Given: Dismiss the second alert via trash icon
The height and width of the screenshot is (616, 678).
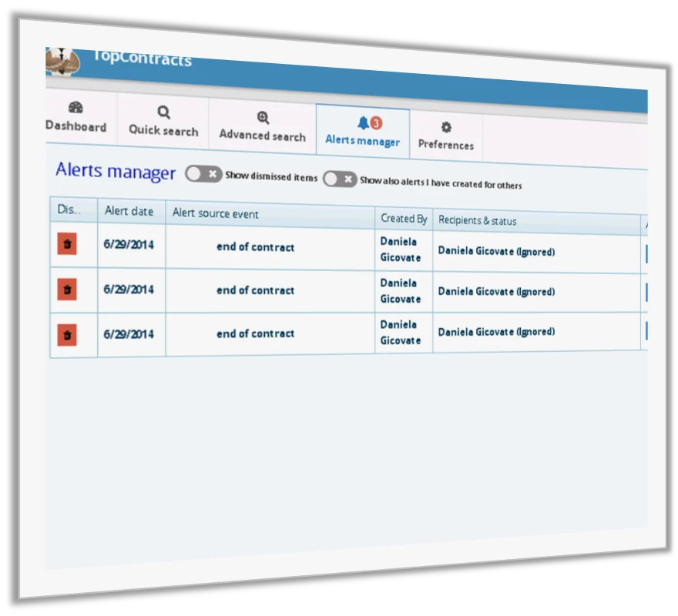Looking at the screenshot, I should coord(67,290).
